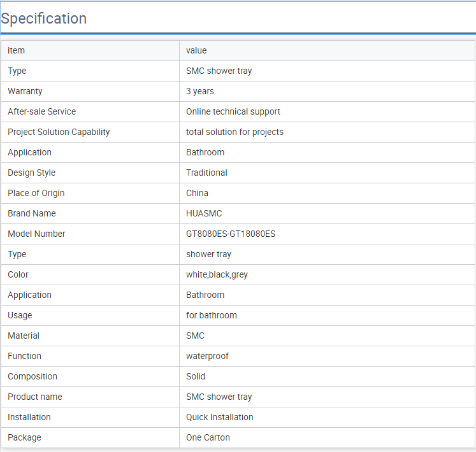Click the Material row label

[24, 335]
